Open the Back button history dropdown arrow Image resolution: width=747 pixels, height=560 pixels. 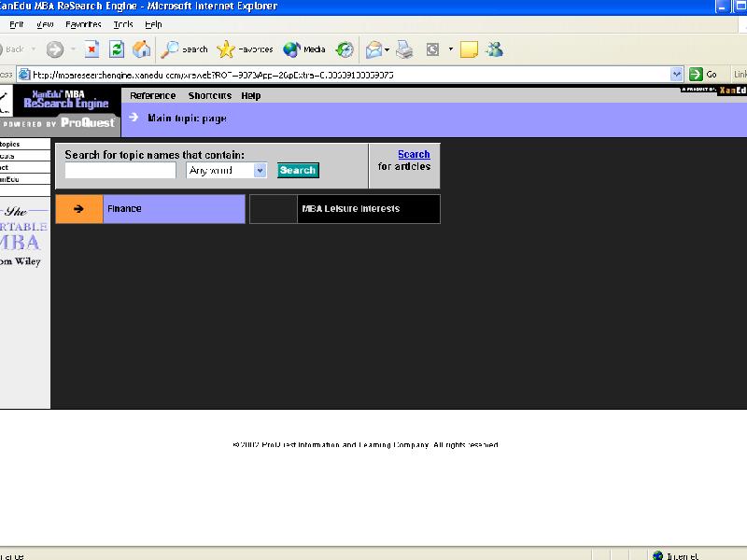tap(34, 49)
